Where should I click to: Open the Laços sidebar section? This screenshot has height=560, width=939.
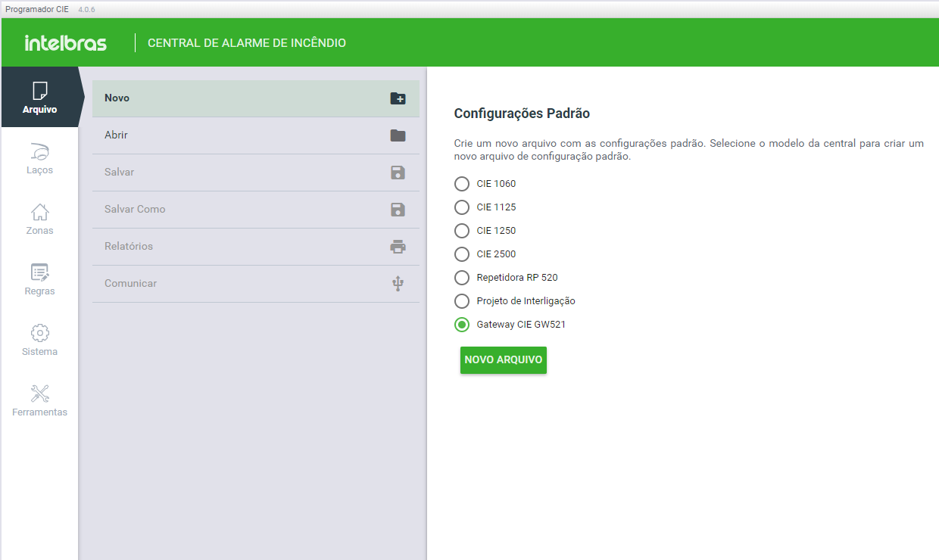[39, 157]
